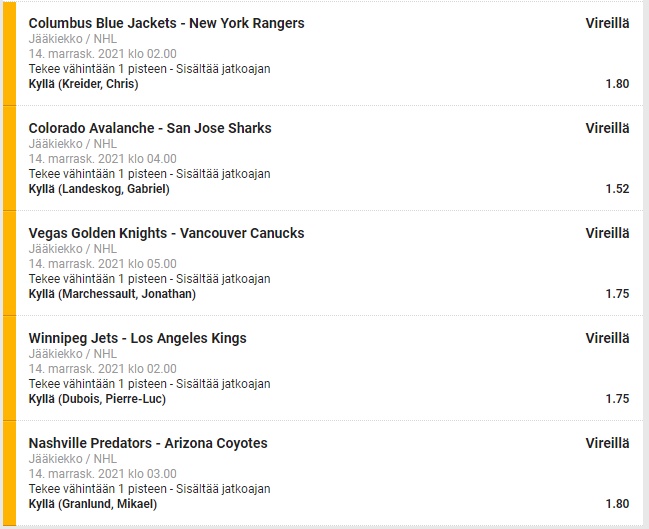Click the Kyllä (Kreider, Chris) selection
Image resolution: width=649 pixels, height=529 pixels.
(83, 84)
